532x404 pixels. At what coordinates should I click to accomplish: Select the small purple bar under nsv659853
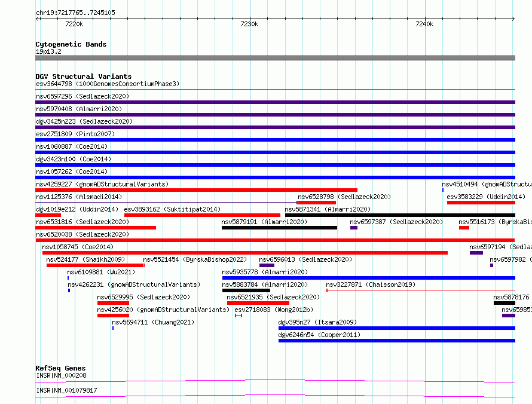[509, 316]
